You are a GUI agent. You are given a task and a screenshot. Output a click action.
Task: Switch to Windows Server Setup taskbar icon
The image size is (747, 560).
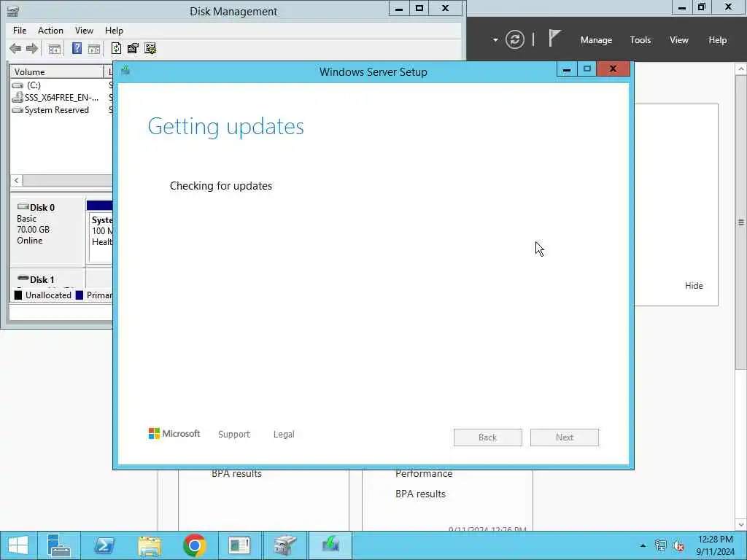click(x=330, y=545)
